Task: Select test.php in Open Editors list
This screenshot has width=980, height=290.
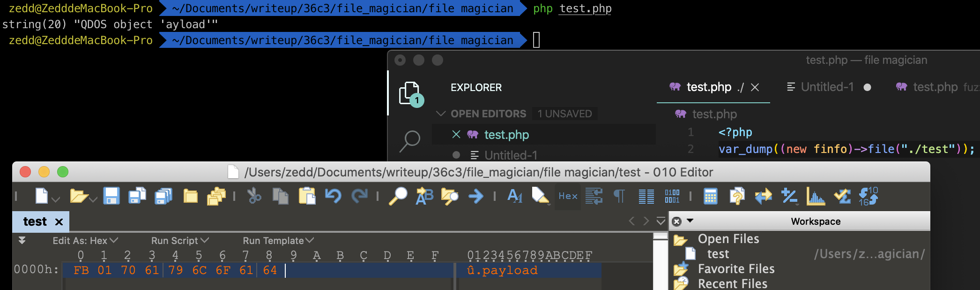Action: pos(506,135)
